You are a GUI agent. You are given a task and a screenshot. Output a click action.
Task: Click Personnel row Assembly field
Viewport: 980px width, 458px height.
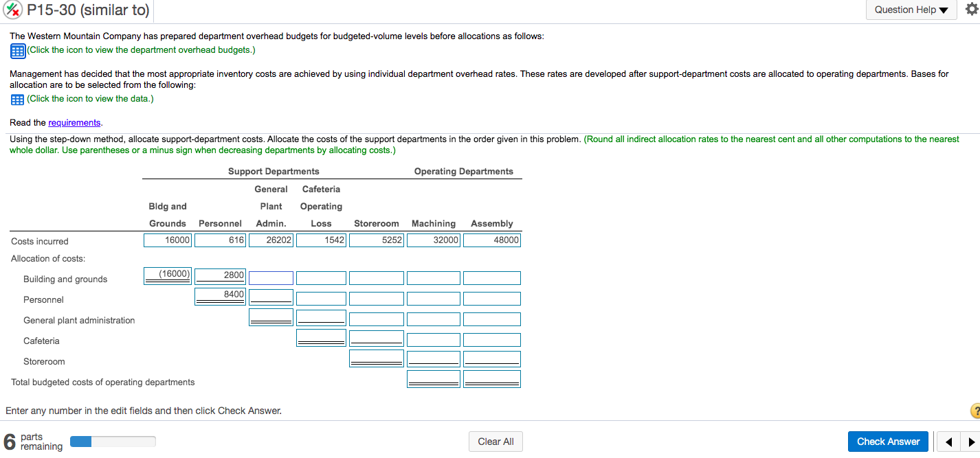(492, 299)
